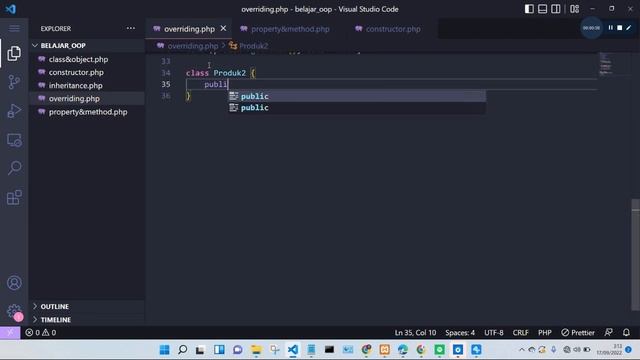Open the Run and Debug view
This screenshot has height=360, width=640.
[x=14, y=111]
